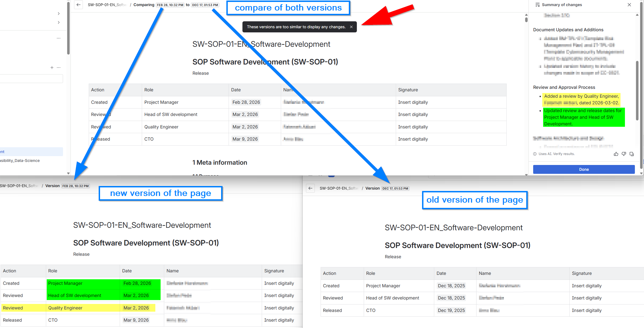
Task: Click the 'Release' label under the old version title
Action: point(393,257)
